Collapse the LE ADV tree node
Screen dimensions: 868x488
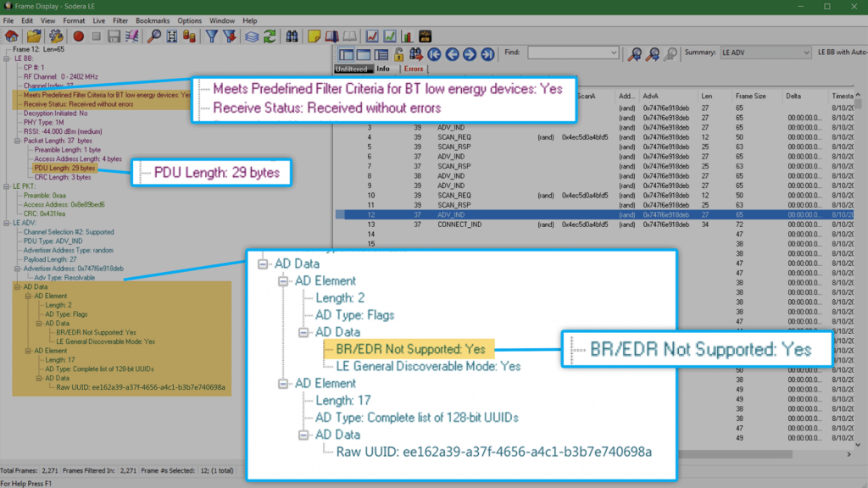[7, 223]
